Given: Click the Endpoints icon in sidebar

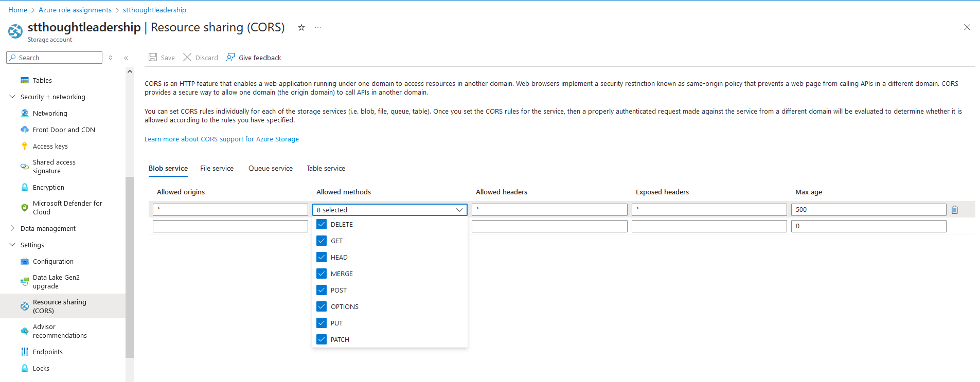Looking at the screenshot, I should [x=24, y=352].
